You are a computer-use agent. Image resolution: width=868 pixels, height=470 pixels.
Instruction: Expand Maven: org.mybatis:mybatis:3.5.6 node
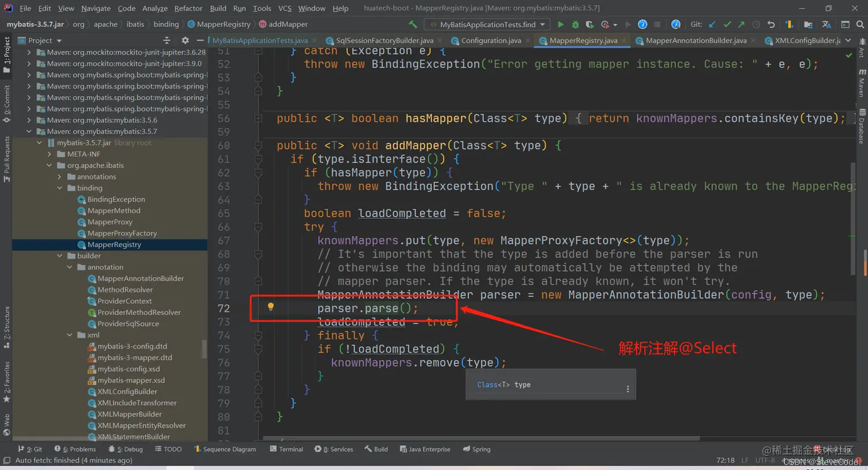click(x=29, y=120)
